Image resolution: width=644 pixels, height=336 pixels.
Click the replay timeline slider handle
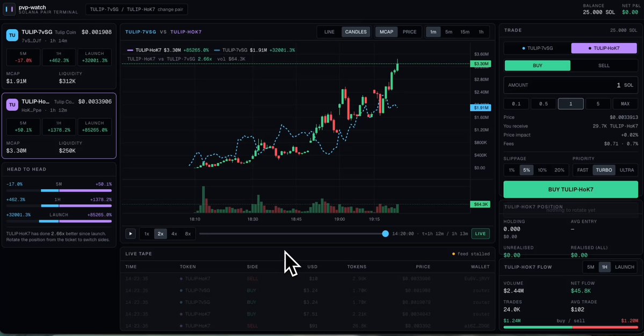385,234
